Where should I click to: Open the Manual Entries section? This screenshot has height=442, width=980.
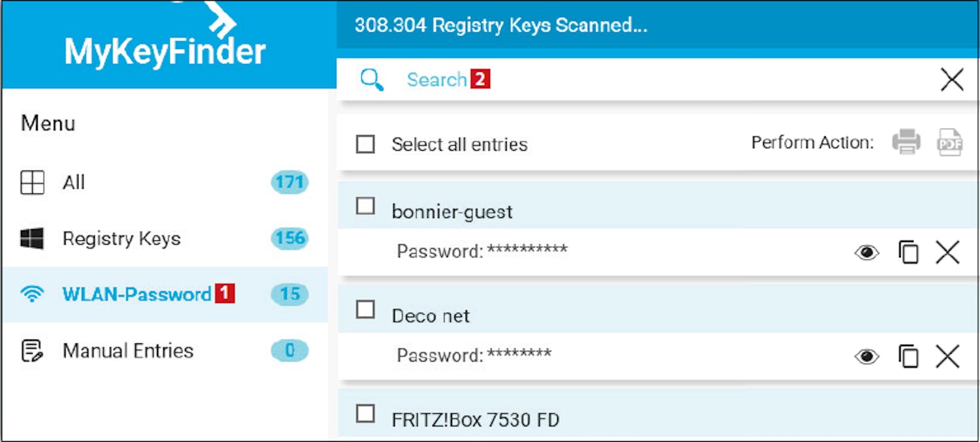tap(127, 351)
